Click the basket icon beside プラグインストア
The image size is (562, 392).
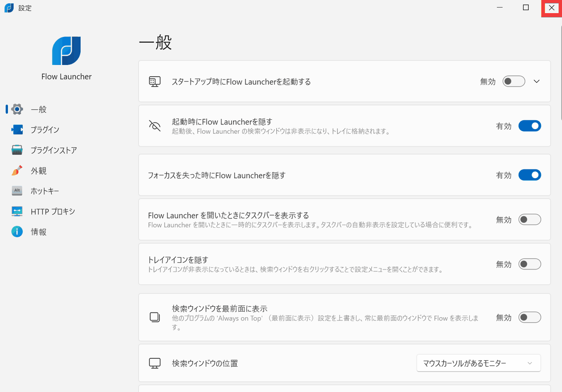click(17, 150)
